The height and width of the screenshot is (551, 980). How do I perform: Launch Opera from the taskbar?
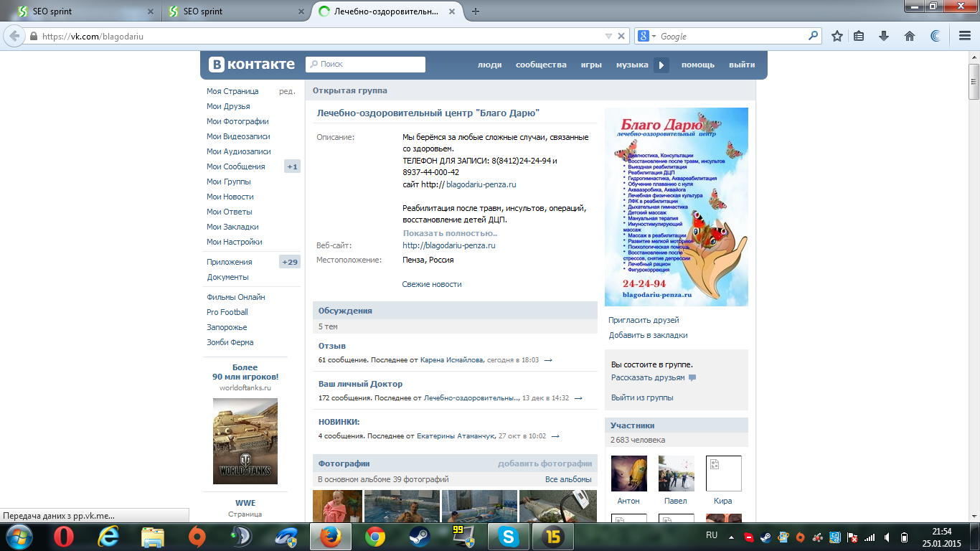click(x=65, y=536)
